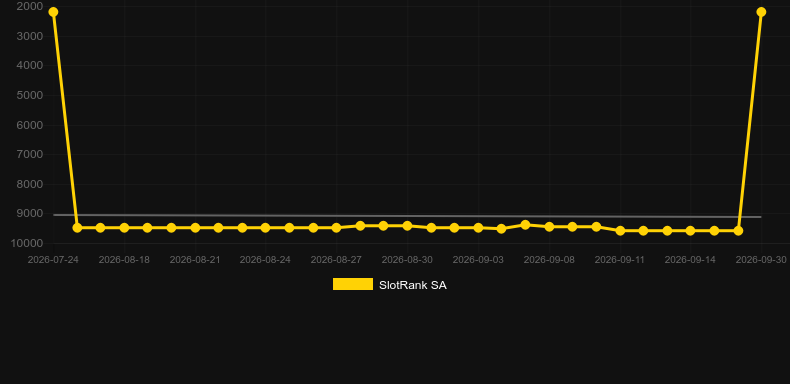Select the last data point at 2026-09-30
The height and width of the screenshot is (384, 790).
761,12
